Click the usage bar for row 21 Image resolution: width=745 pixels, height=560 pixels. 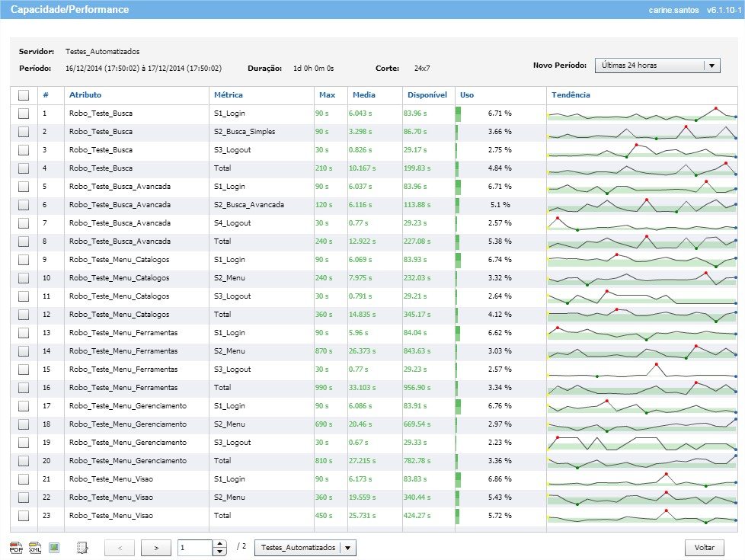[459, 479]
